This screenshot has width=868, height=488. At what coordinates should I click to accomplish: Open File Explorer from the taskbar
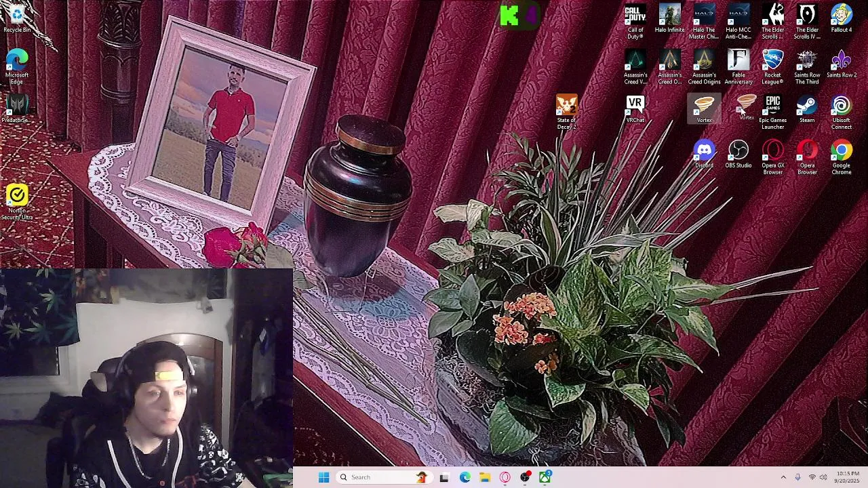[x=485, y=477]
